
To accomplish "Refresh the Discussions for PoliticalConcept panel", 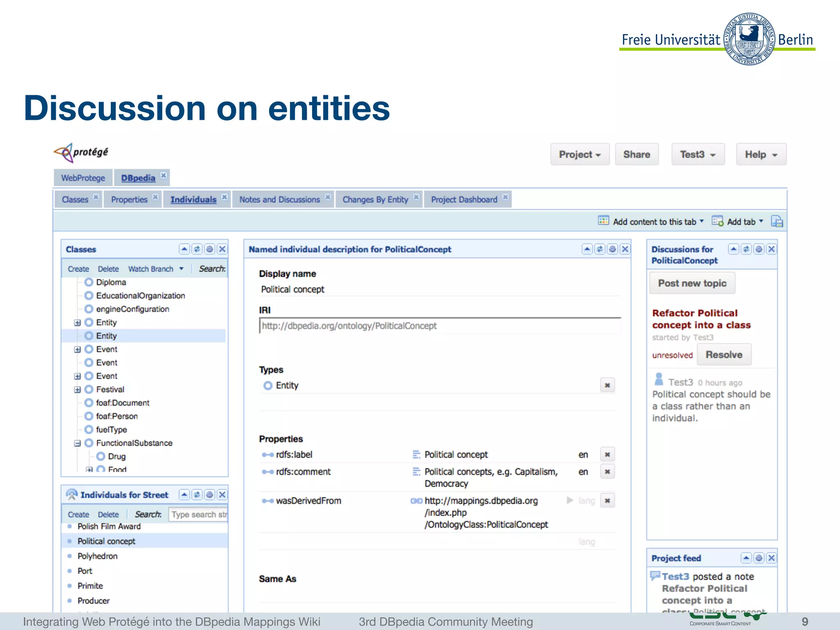I will click(x=746, y=249).
